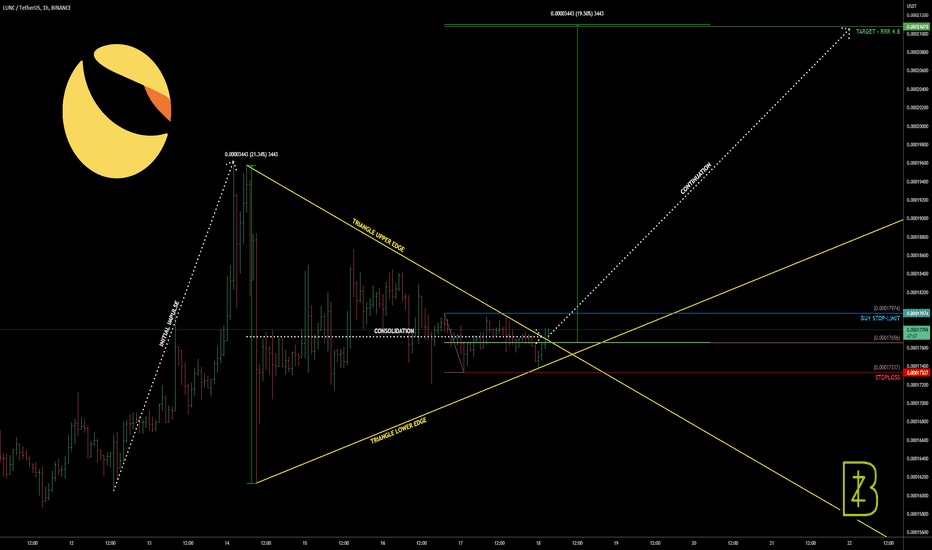
Task: Click date 17 on the time axis
Action: [461, 543]
